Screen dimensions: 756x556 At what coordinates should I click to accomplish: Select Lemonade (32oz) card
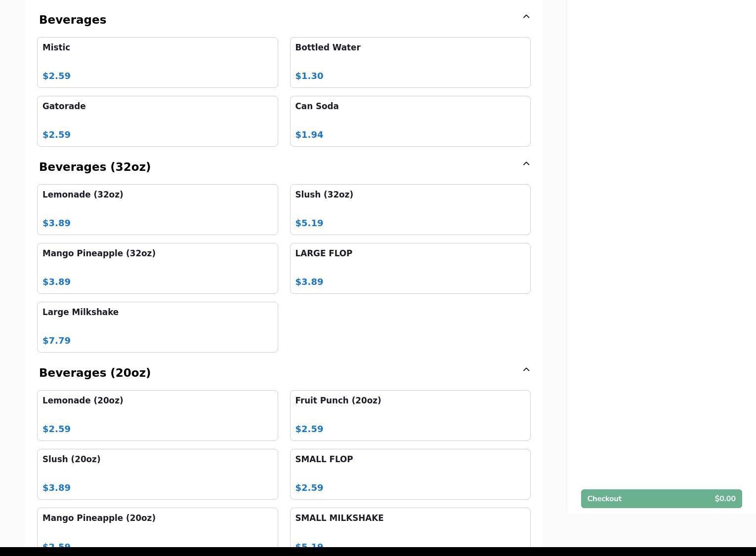pos(158,209)
